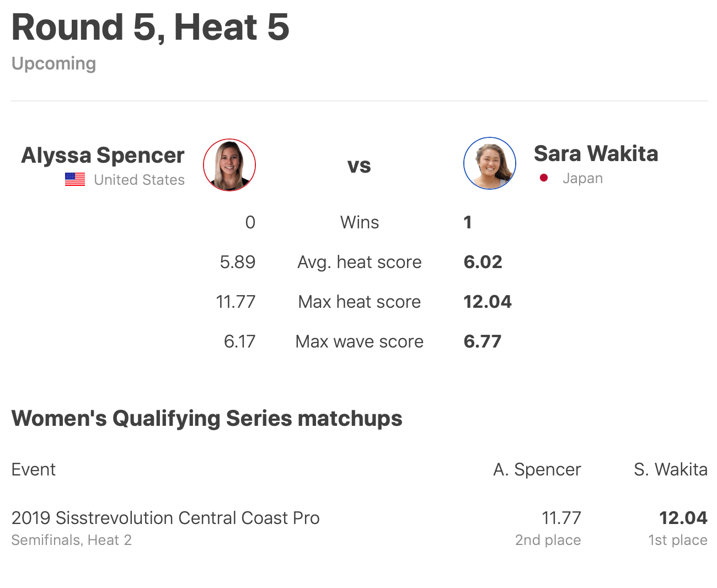Open Alyssa Spencer's athlete name link
Screen dimensions: 717x588
pyautogui.click(x=103, y=156)
